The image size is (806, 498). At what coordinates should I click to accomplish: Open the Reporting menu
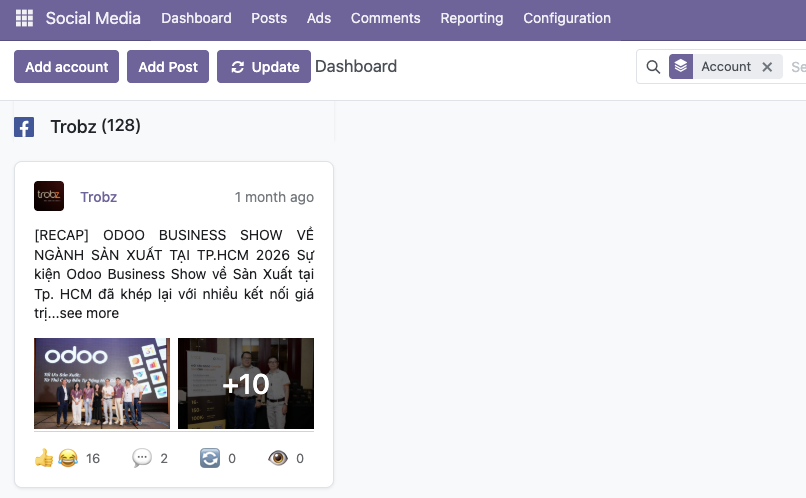[x=472, y=18]
